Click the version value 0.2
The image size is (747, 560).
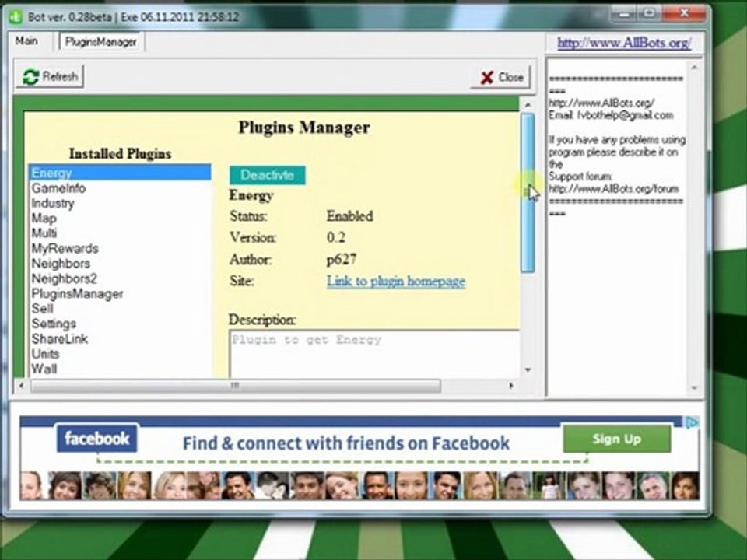click(336, 238)
